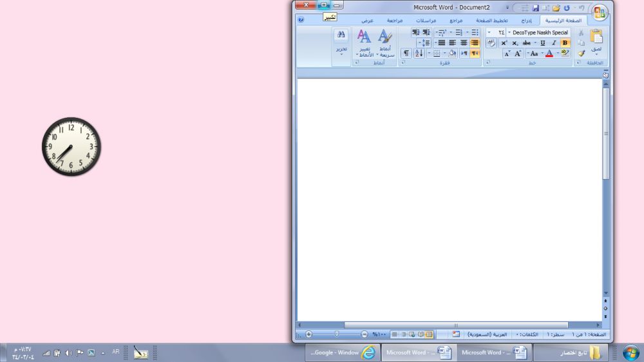Toggle show paragraph marks (¶)

click(x=406, y=53)
